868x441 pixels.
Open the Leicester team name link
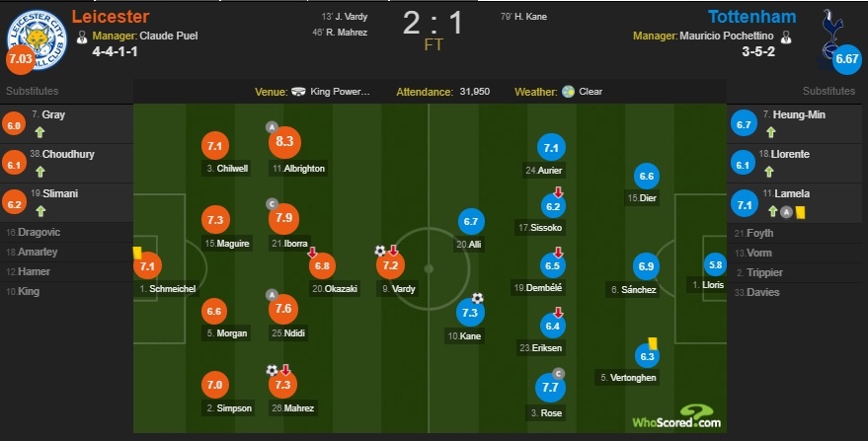(111, 17)
